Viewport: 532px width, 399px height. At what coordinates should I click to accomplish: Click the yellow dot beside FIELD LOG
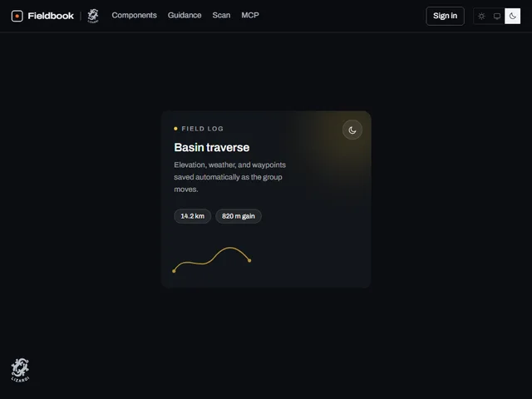tap(175, 129)
